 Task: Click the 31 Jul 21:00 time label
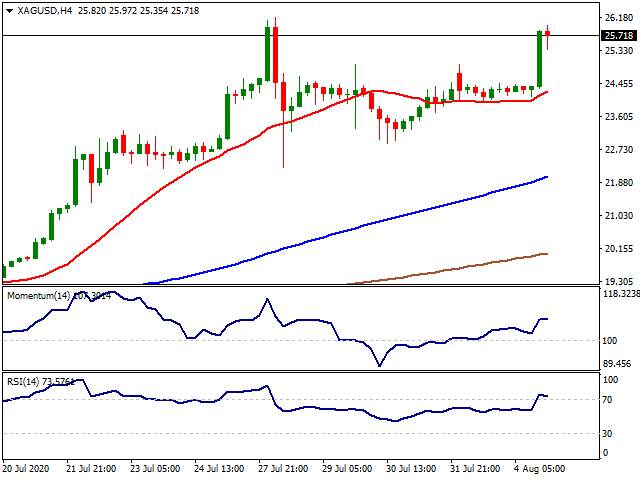(475, 469)
